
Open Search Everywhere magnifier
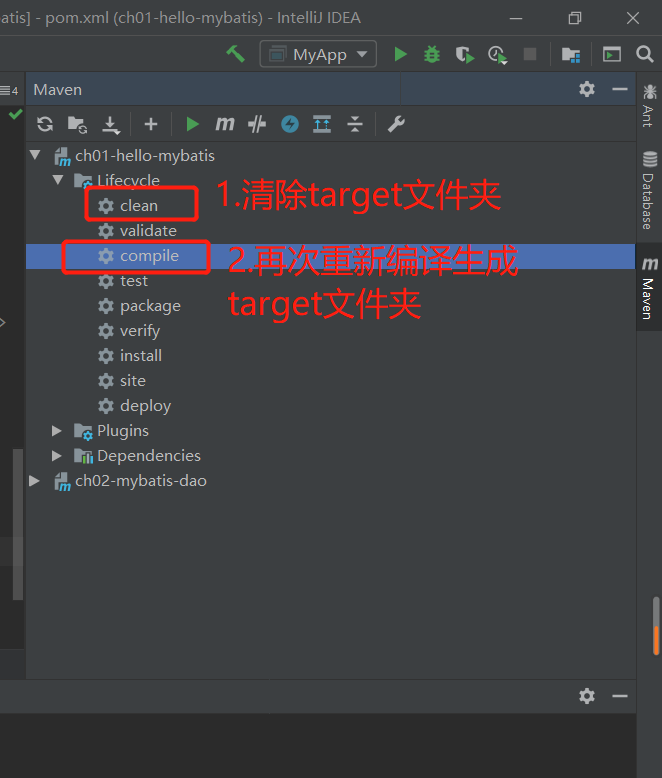645,54
